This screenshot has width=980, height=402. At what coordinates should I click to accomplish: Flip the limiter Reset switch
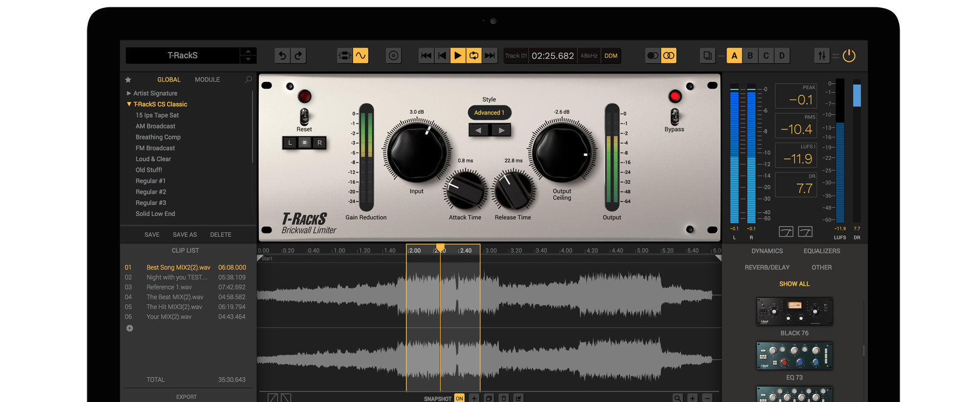coord(304,117)
